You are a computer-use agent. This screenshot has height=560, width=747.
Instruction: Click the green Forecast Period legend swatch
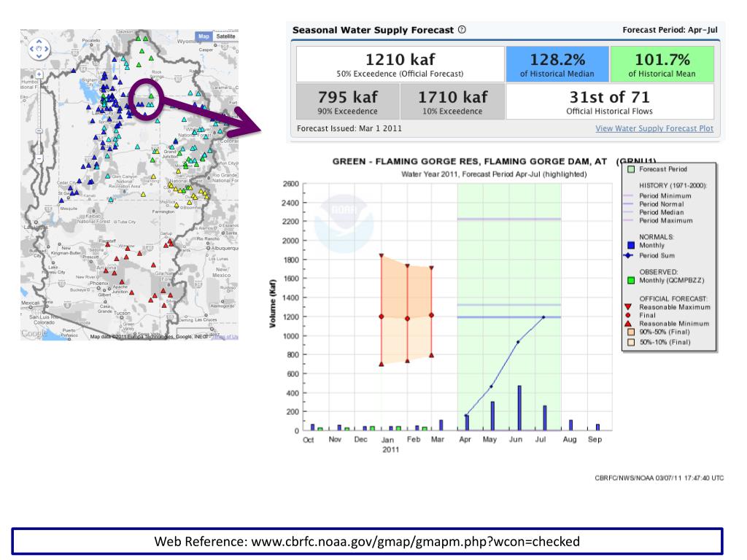tap(630, 169)
